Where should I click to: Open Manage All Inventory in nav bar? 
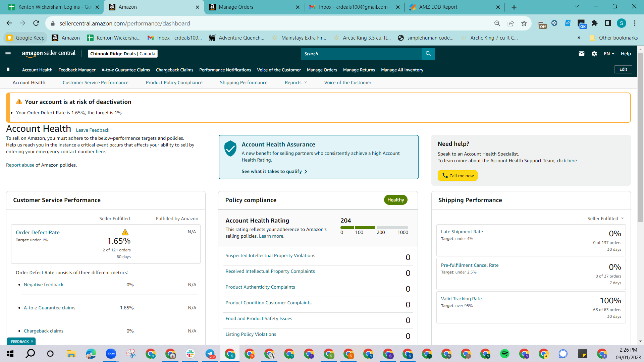[x=402, y=70]
